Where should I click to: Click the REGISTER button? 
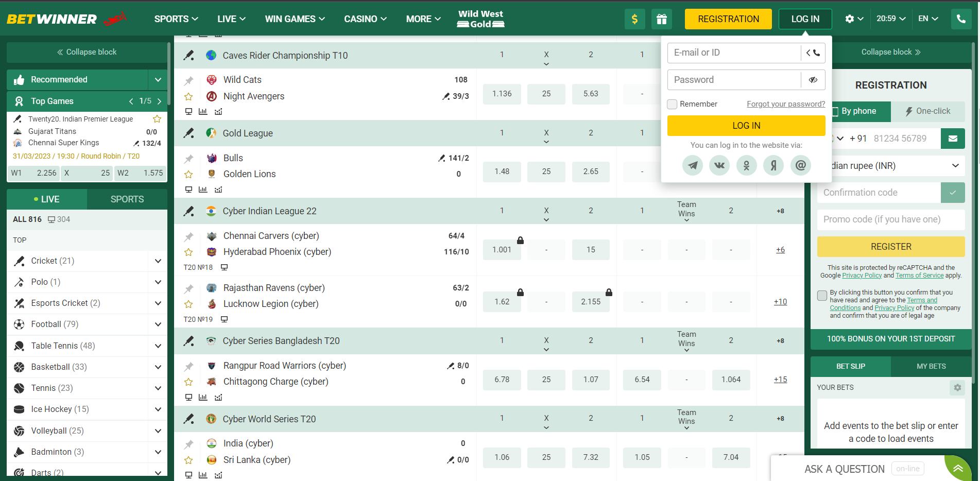pos(891,247)
